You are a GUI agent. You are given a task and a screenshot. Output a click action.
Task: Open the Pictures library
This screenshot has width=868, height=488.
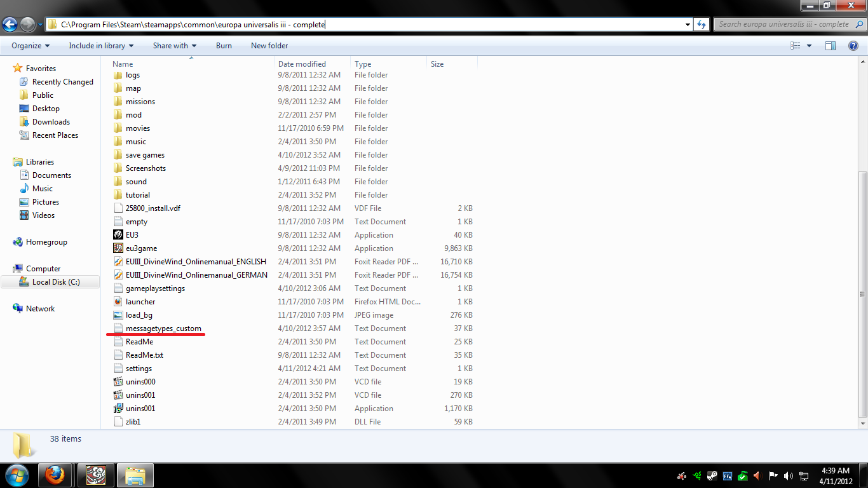[x=46, y=202]
